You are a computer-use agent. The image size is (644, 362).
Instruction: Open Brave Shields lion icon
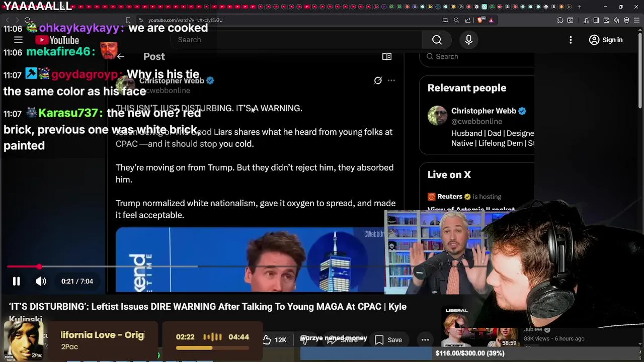pyautogui.click(x=480, y=20)
